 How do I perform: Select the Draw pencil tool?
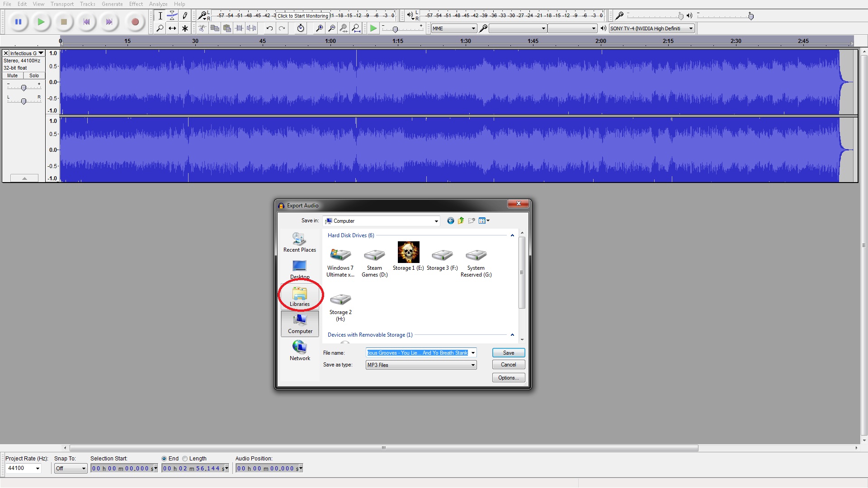[185, 16]
